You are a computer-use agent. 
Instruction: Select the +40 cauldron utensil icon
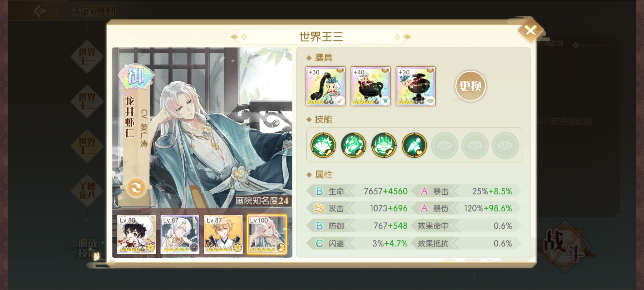coord(371,86)
